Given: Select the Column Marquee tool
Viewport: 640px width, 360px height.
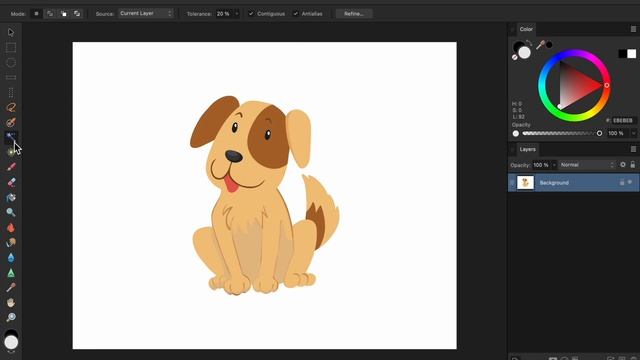Looking at the screenshot, I should pos(11,92).
